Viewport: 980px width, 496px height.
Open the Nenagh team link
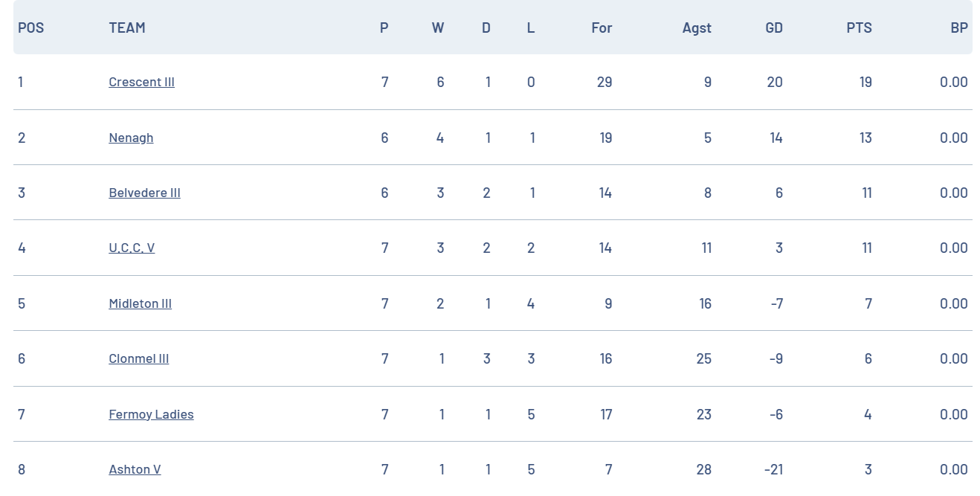pyautogui.click(x=131, y=138)
